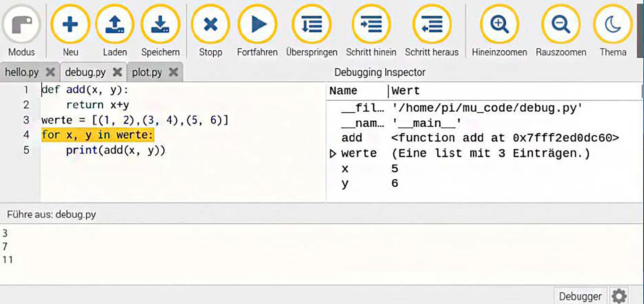
Task: Click the Rauszoomen magnifier icon
Action: click(x=562, y=24)
